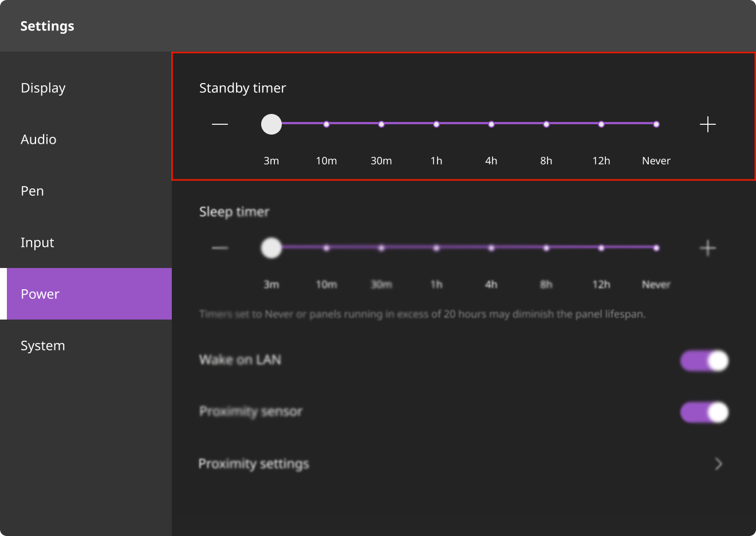756x536 pixels.
Task: Click the minus icon on Standby timer
Action: click(x=220, y=124)
